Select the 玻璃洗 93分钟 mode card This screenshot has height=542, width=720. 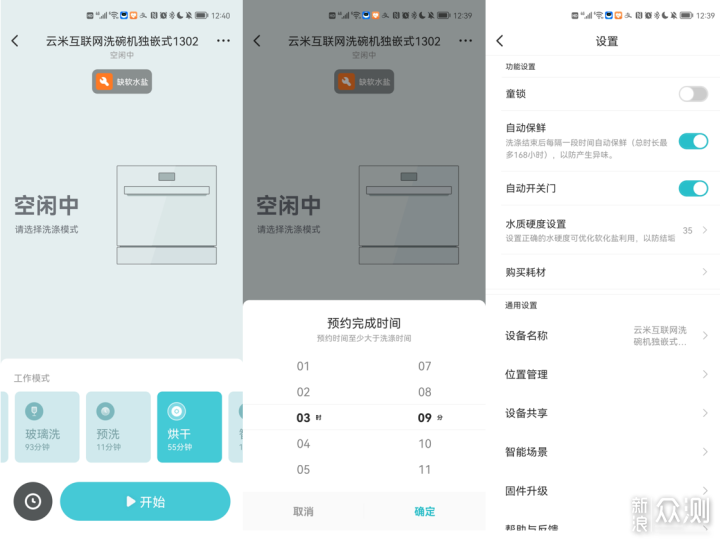[x=47, y=427]
